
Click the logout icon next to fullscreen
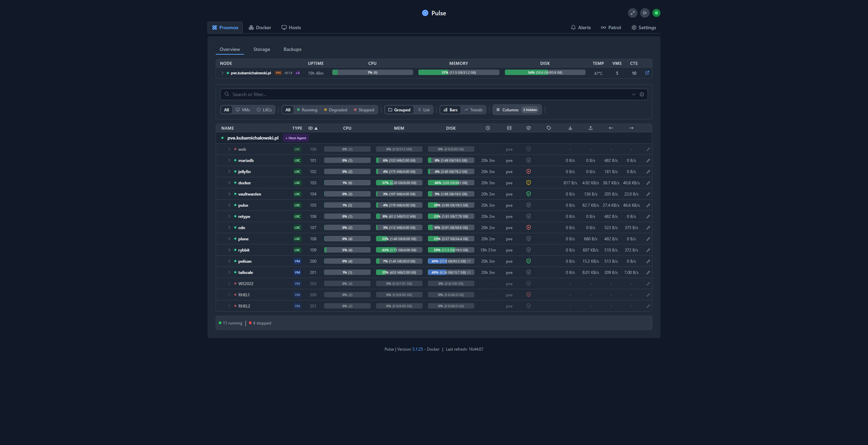tap(645, 13)
